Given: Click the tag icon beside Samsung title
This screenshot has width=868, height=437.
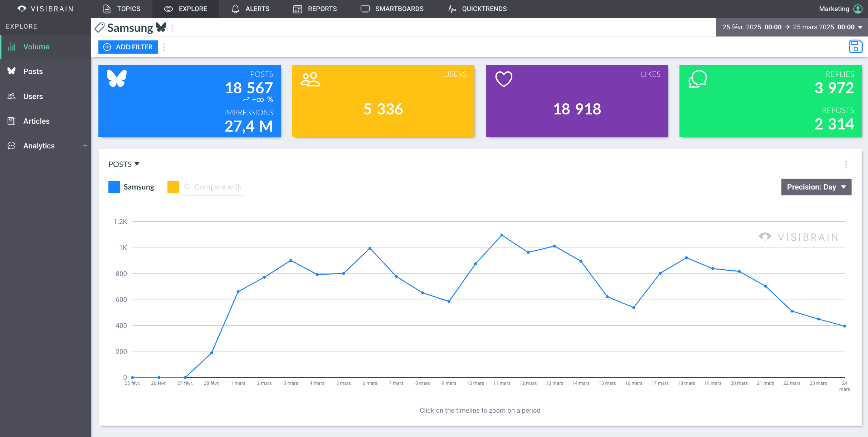Looking at the screenshot, I should [99, 28].
